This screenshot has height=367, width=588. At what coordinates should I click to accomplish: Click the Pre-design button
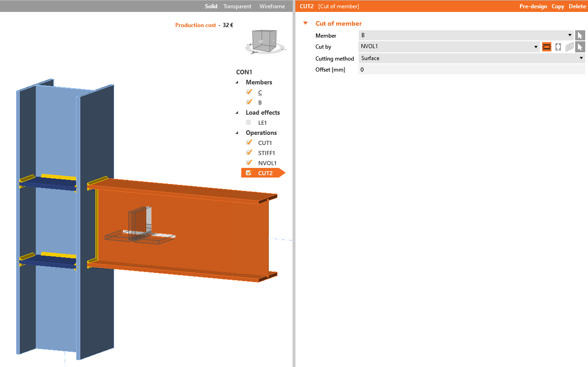[533, 6]
